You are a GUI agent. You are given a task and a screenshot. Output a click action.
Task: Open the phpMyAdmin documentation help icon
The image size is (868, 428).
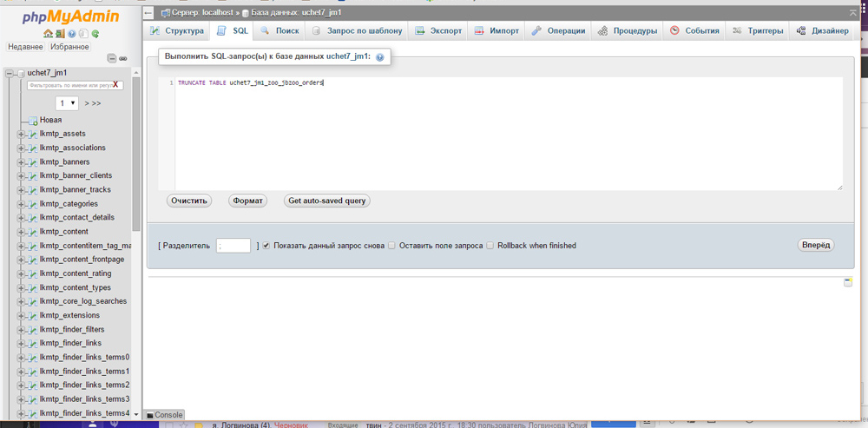tap(72, 34)
